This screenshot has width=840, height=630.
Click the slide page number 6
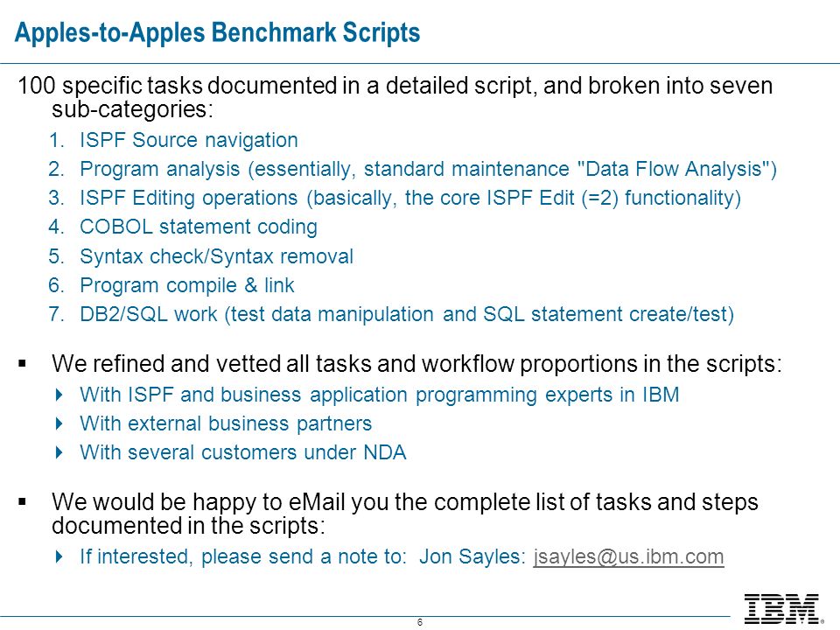point(420,622)
